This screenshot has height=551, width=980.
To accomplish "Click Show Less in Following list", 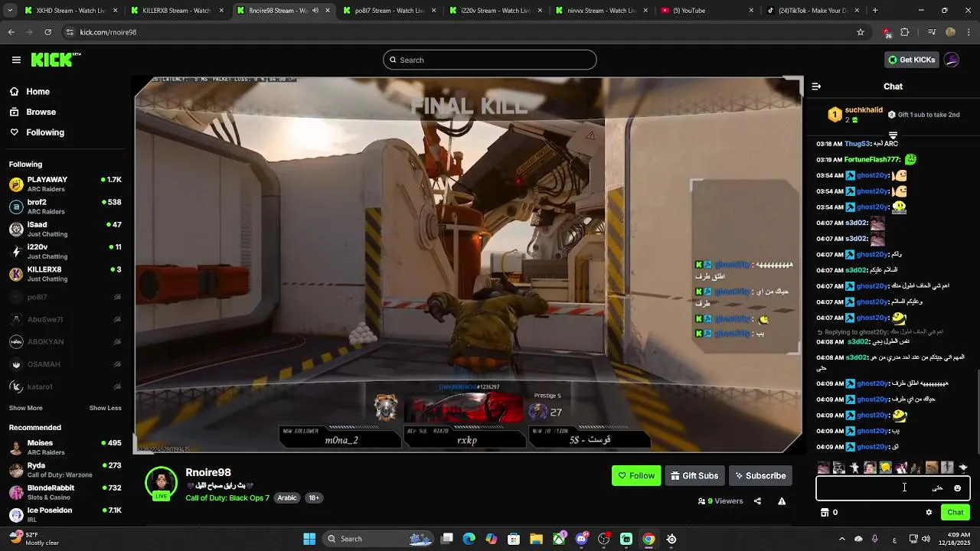I will pos(105,408).
